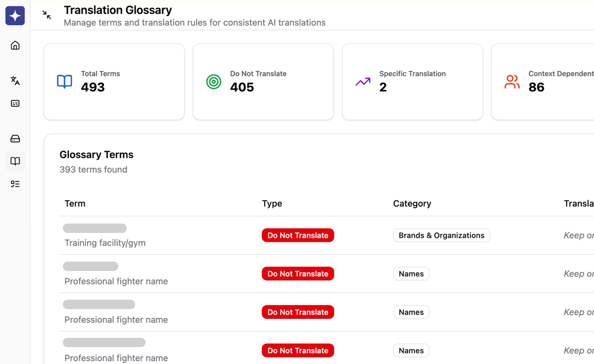This screenshot has height=364, width=594.
Task: Click the book icon on Total Terms card
Action: click(x=64, y=82)
